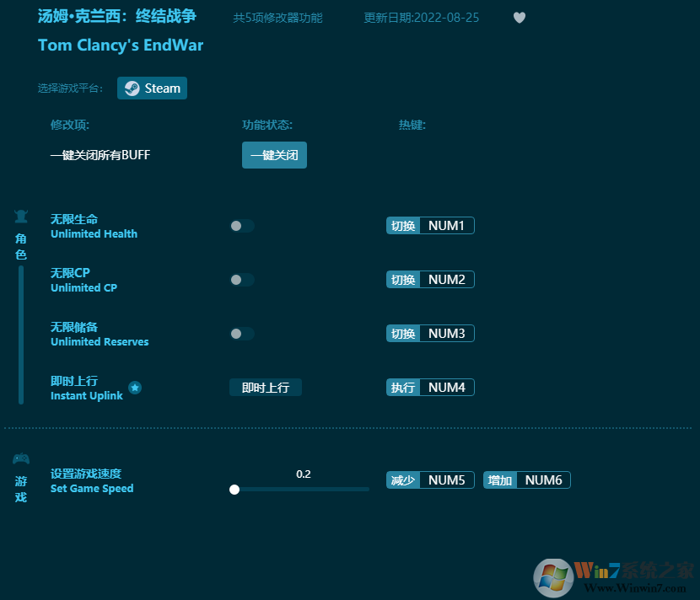Click the person icon above 角色 label
The image size is (700, 600).
(20, 215)
